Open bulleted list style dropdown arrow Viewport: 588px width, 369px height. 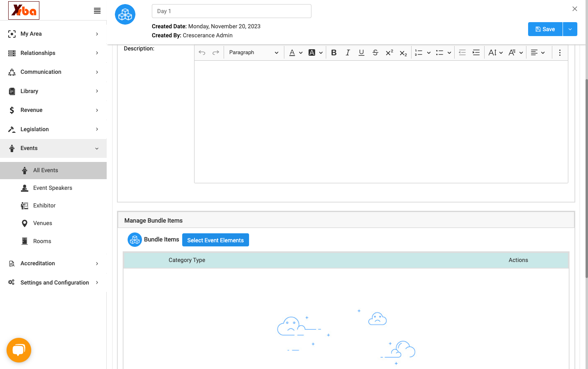(x=449, y=52)
